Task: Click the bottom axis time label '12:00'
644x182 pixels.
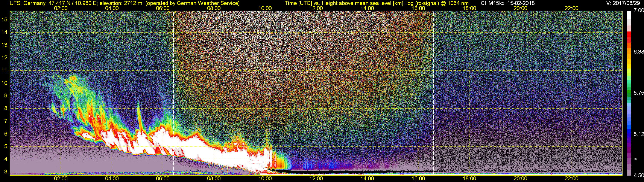Action: [x=316, y=179]
